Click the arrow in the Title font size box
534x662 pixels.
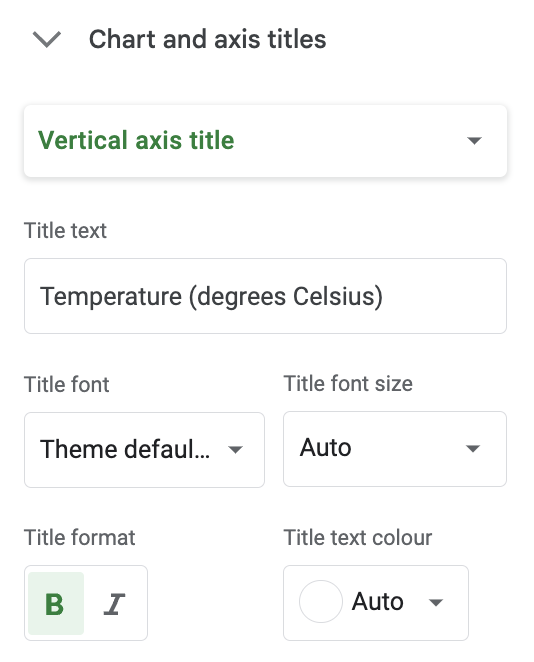pos(472,448)
